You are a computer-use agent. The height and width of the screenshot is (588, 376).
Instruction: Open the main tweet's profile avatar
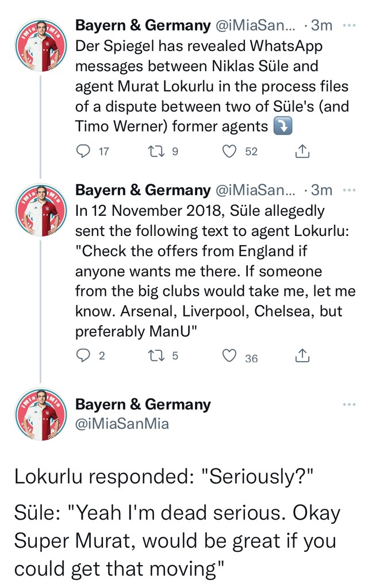tap(40, 415)
